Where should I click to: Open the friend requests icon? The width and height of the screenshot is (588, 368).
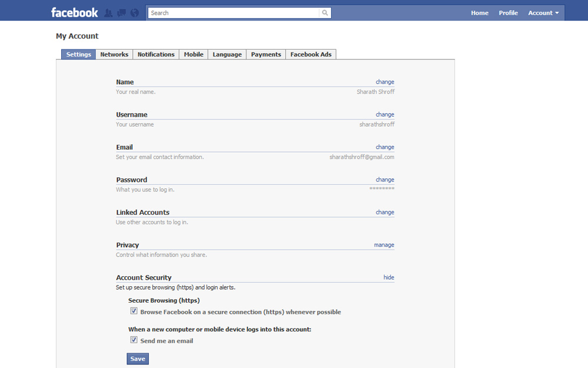point(108,13)
